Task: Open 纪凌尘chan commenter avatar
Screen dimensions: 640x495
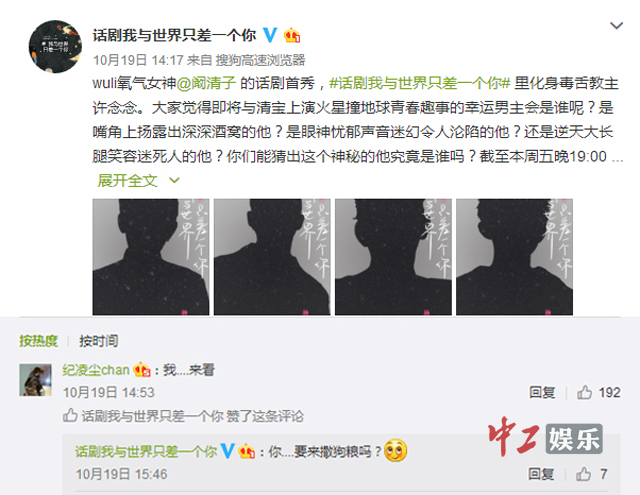Action: click(36, 380)
